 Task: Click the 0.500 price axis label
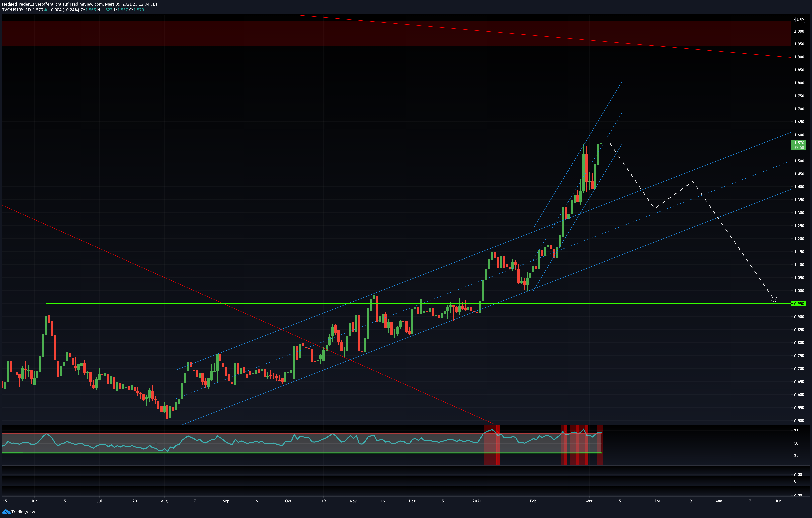[799, 421]
